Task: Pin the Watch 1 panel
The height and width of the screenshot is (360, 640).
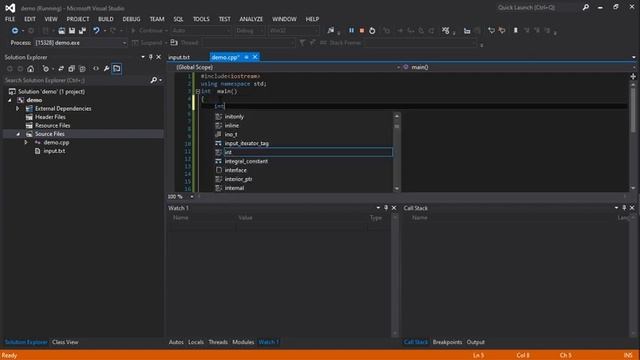Action: pos(386,208)
